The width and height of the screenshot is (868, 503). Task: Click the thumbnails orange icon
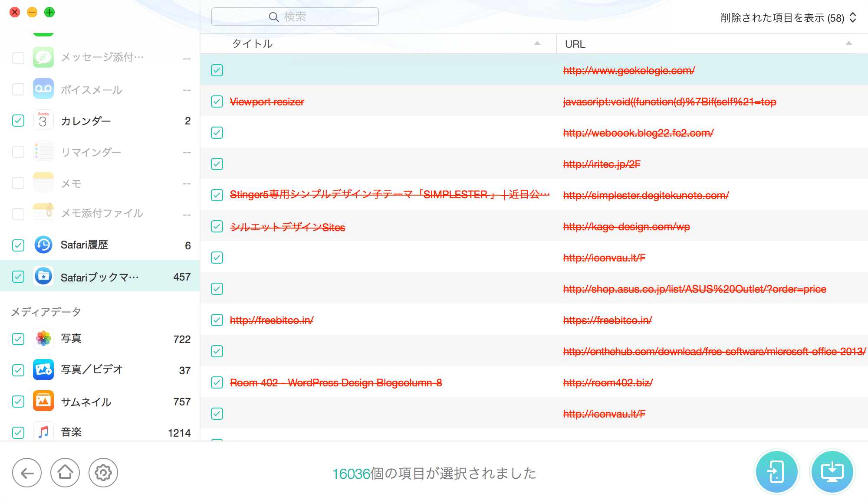click(43, 401)
